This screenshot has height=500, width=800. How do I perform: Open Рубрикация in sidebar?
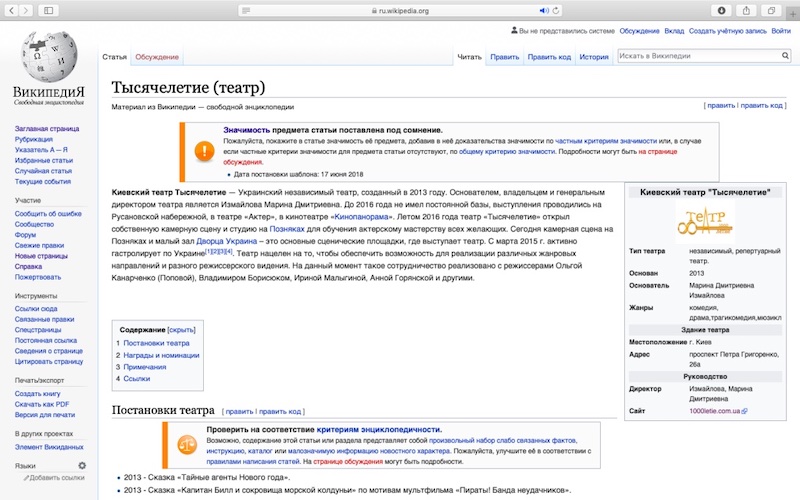tap(34, 139)
